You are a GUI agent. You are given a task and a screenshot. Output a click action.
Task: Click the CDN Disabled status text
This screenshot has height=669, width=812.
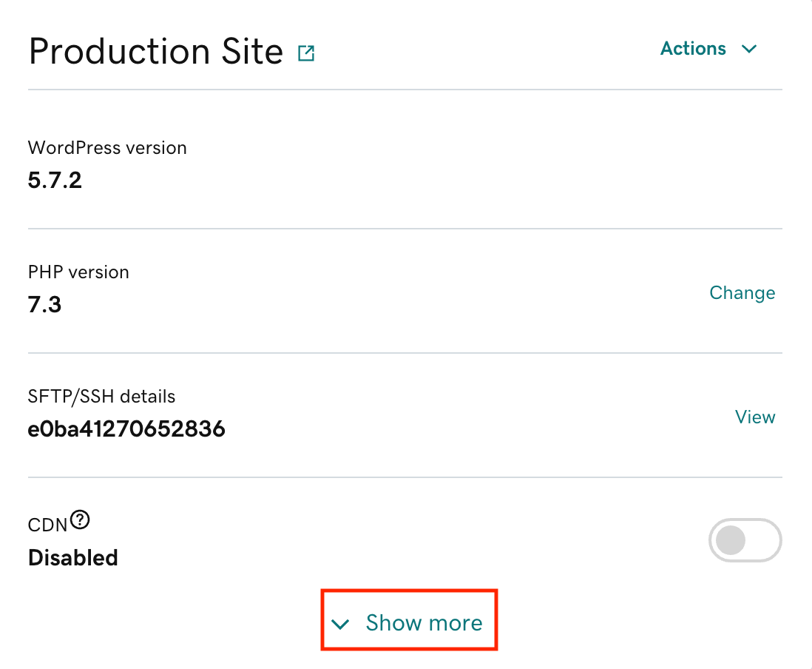tap(73, 557)
